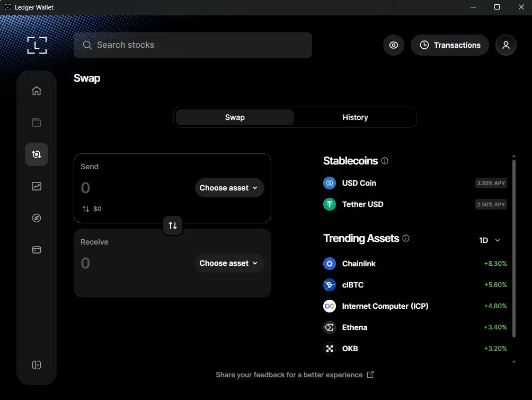Show Trending Assets info icon

click(x=406, y=238)
